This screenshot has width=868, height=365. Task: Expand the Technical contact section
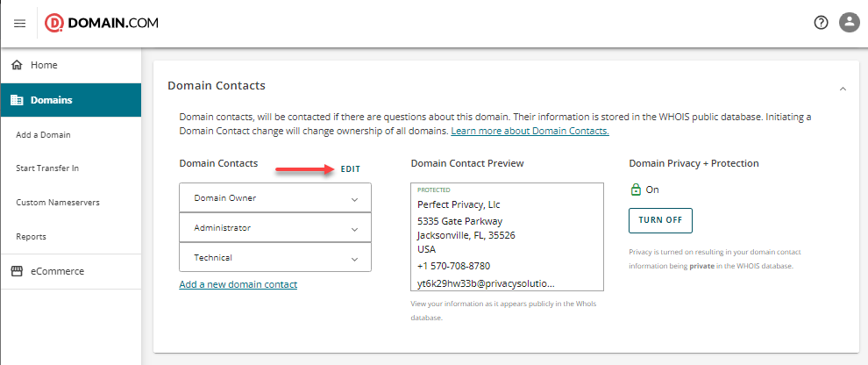pos(274,258)
